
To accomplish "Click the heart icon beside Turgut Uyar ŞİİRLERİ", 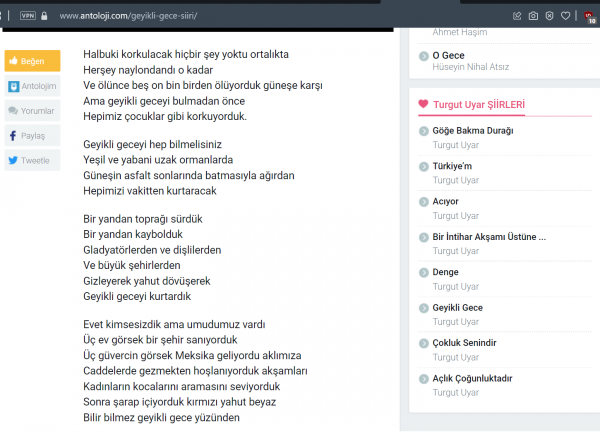I will coord(423,104).
